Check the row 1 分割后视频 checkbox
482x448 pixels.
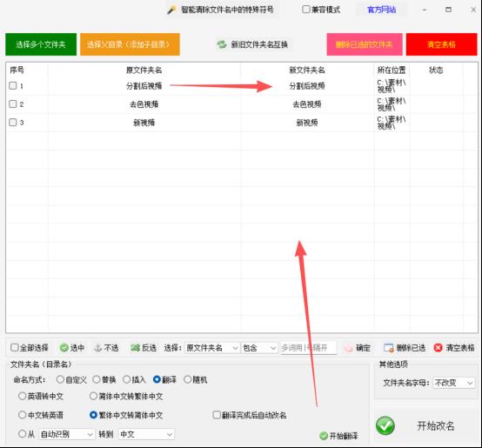13,86
